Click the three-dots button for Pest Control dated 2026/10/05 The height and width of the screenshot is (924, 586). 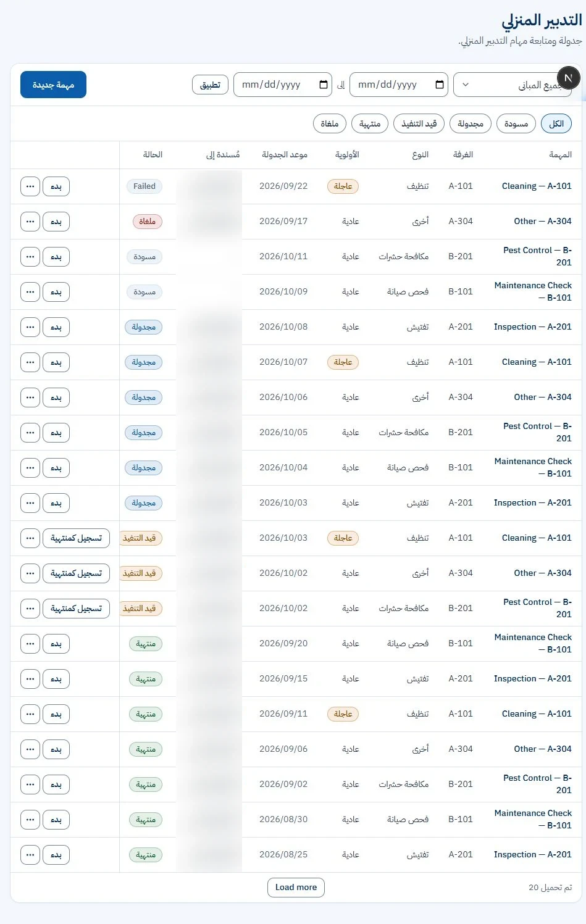(x=30, y=433)
